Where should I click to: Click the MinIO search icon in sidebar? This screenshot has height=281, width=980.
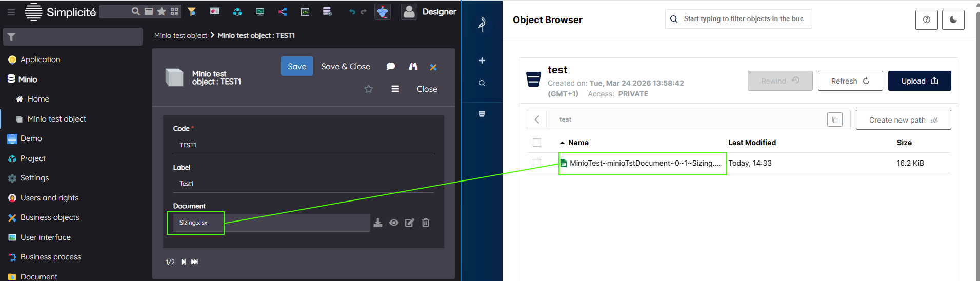coord(482,83)
